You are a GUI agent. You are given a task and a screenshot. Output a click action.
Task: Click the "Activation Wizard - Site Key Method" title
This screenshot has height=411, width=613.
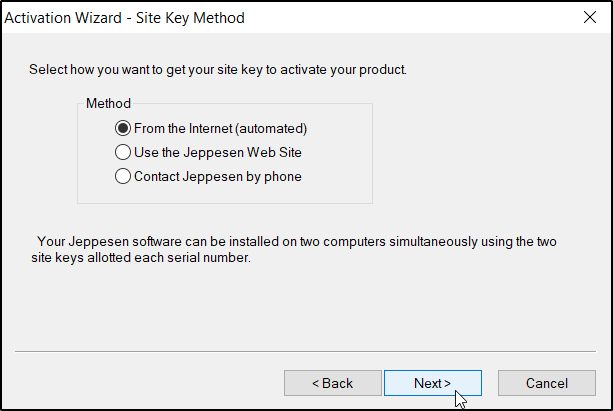click(125, 18)
